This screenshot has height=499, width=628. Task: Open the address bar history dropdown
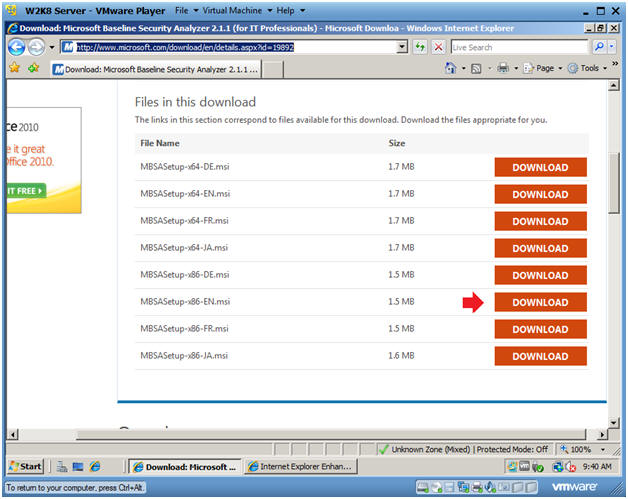(x=402, y=47)
